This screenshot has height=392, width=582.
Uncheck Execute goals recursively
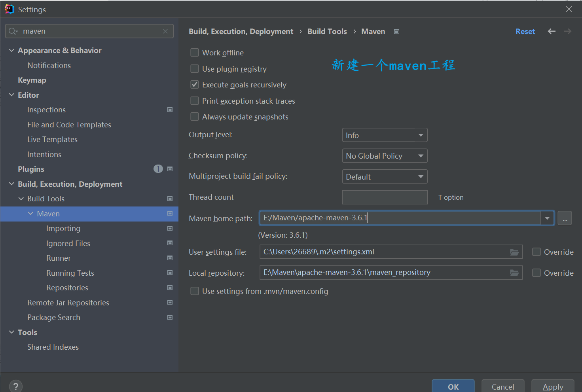coord(195,85)
